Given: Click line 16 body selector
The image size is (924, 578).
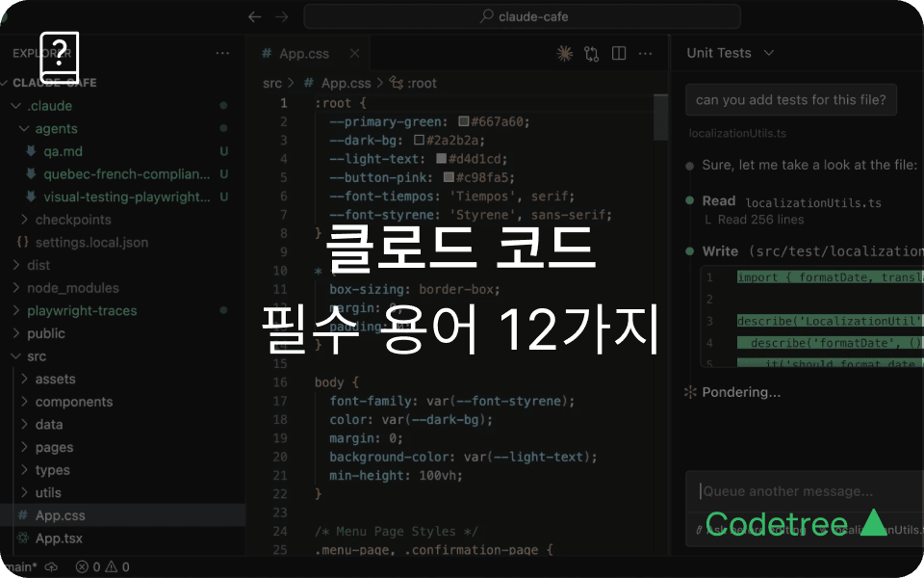Looking at the screenshot, I should pos(337,382).
